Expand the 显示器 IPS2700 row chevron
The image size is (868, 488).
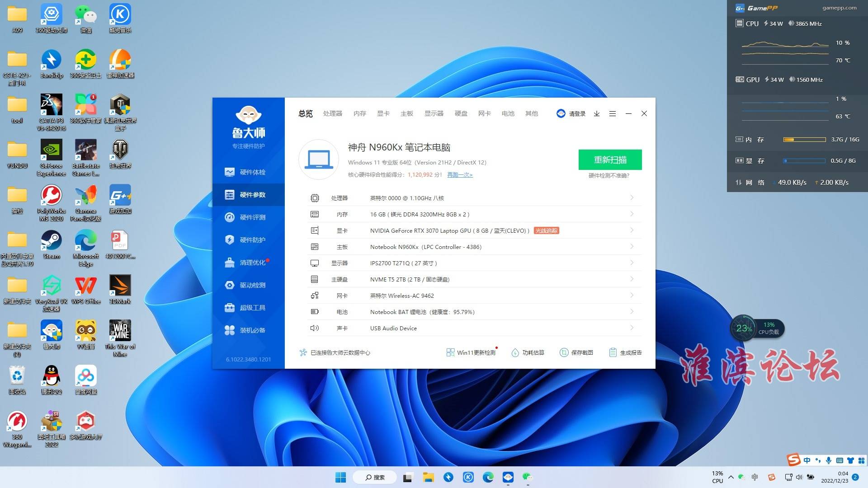632,263
